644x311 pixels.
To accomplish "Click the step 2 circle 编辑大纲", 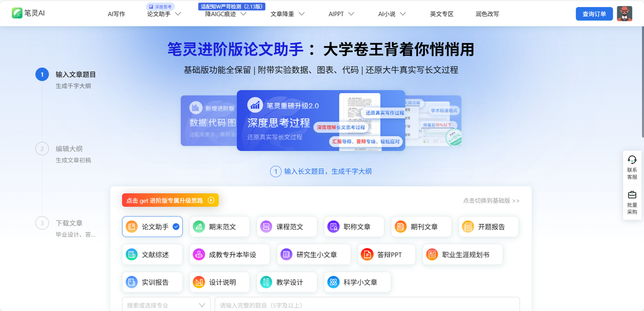I will coord(42,149).
